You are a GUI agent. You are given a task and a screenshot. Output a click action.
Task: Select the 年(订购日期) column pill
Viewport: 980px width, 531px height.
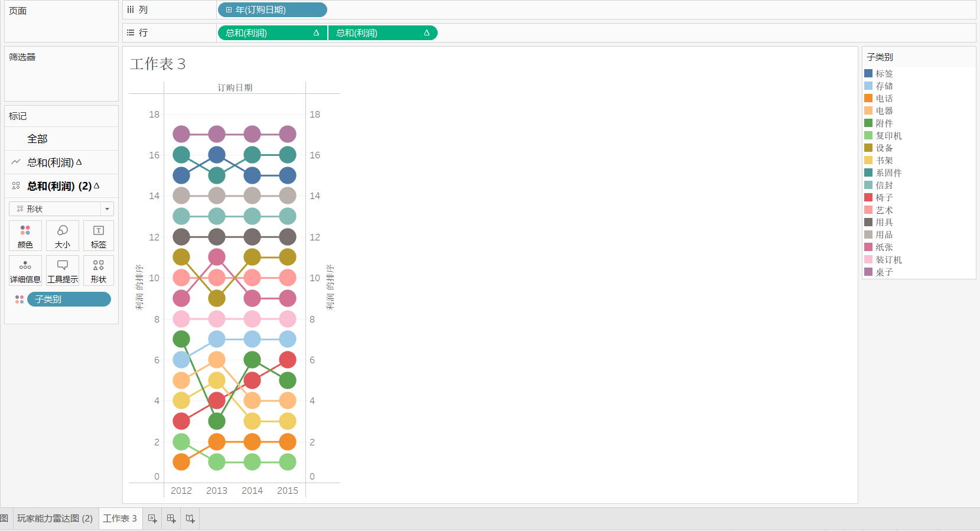click(272, 10)
